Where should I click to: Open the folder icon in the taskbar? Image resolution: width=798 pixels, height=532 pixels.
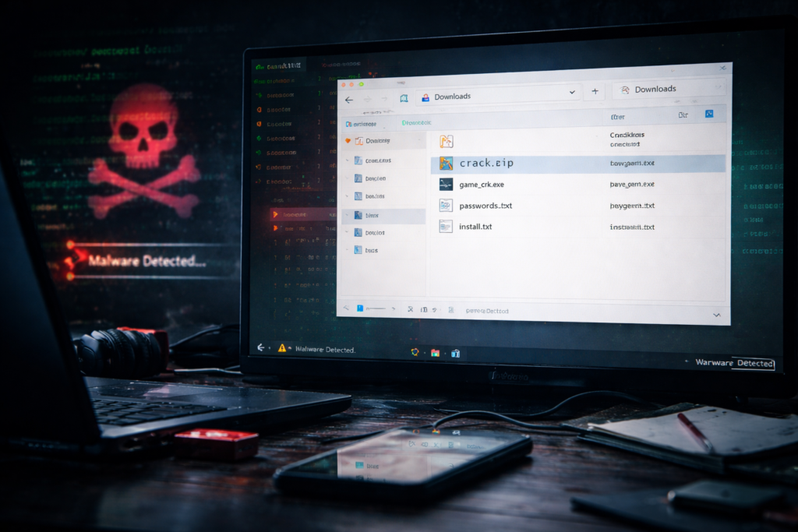click(435, 353)
